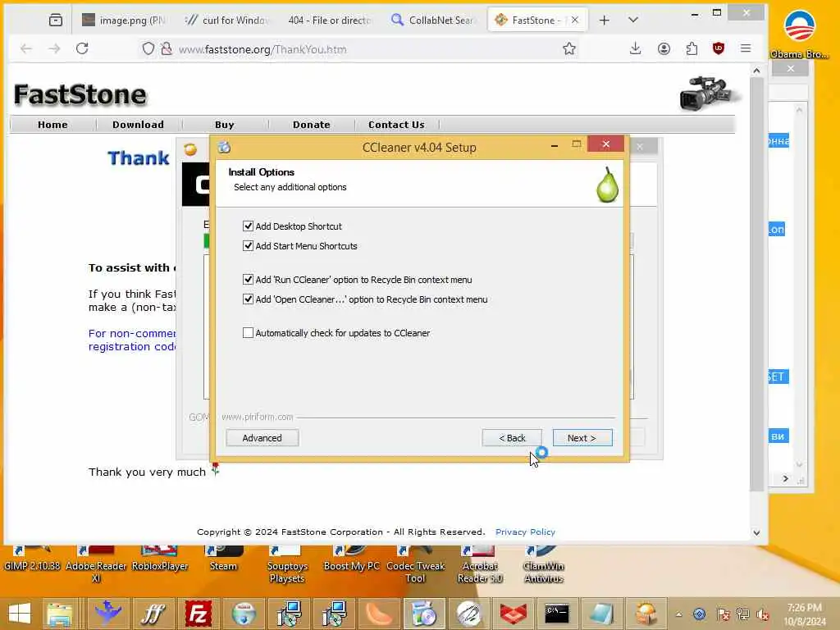Image resolution: width=840 pixels, height=630 pixels.
Task: Open the notepad-like blue sheet taskbar icon
Action: [x=600, y=614]
